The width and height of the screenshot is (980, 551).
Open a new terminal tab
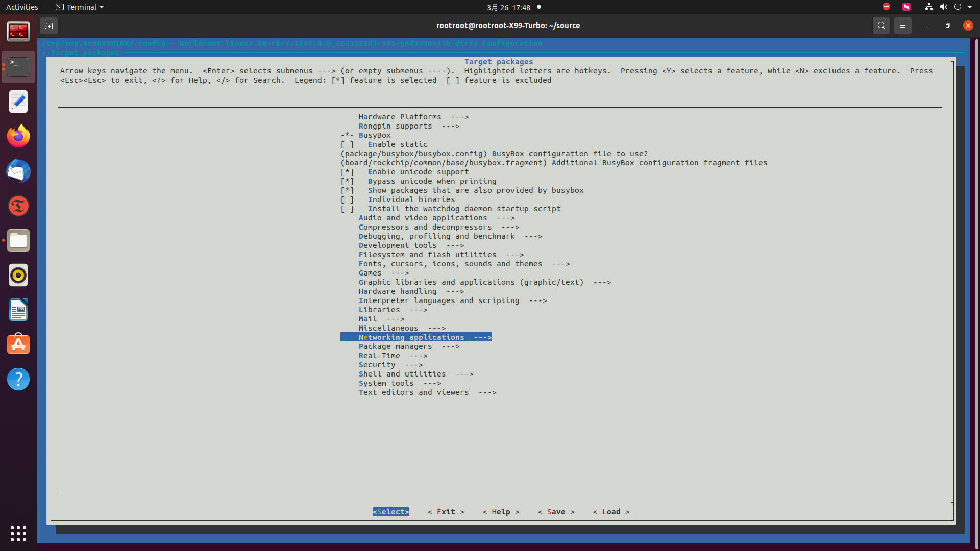coord(49,26)
